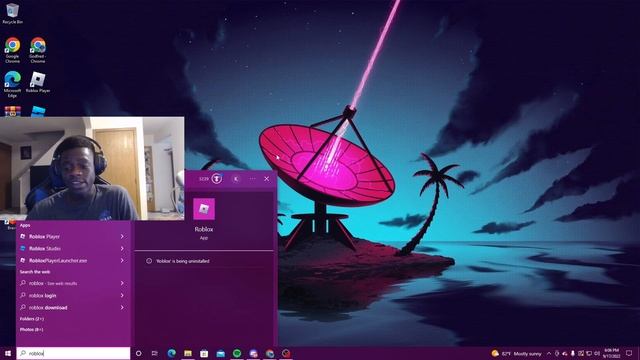The image size is (640, 360).
Task: Open the more options ellipsis in search panel
Action: coord(253,179)
